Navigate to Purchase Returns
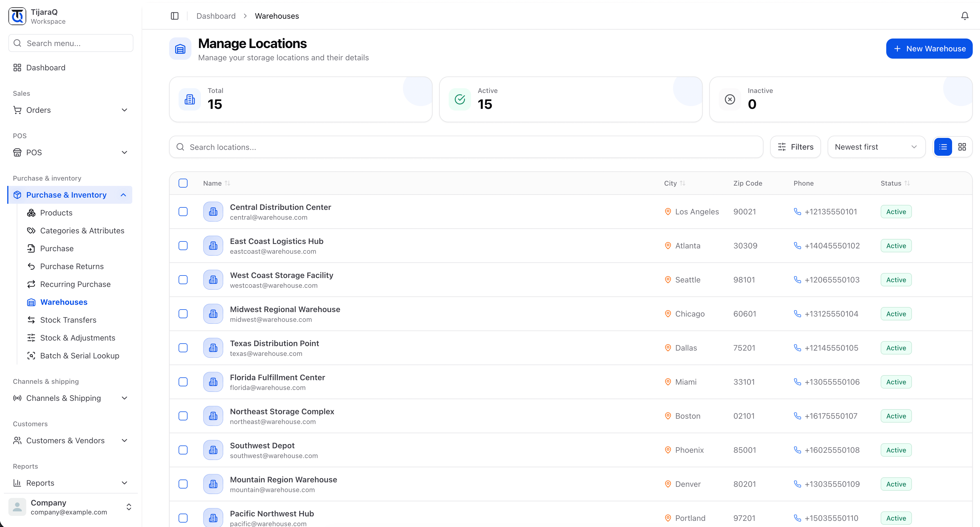This screenshot has height=527, width=980. [72, 266]
